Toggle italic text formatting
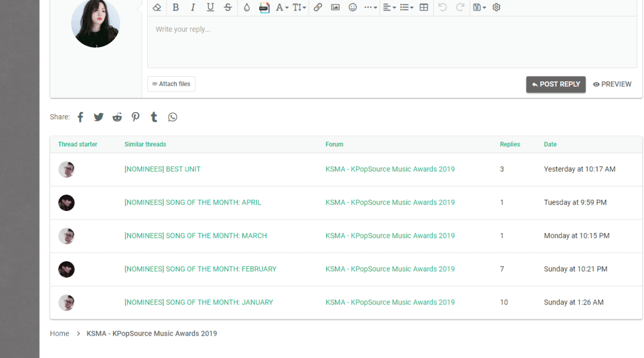The width and height of the screenshot is (644, 358). (193, 7)
